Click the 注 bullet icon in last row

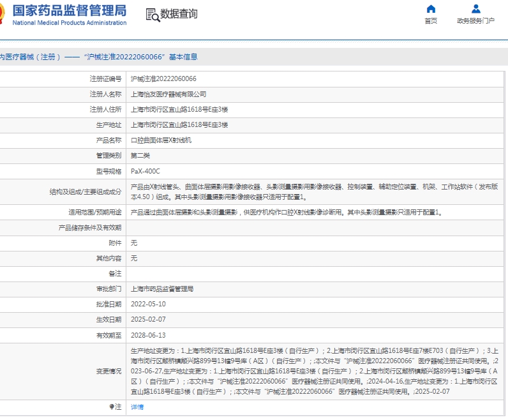pos(112,407)
